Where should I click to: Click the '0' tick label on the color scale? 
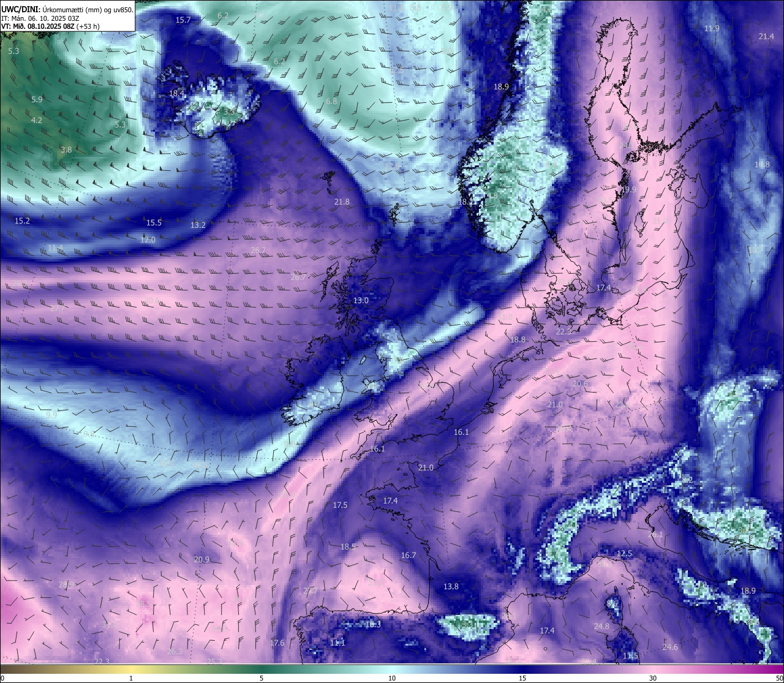(x=3, y=678)
